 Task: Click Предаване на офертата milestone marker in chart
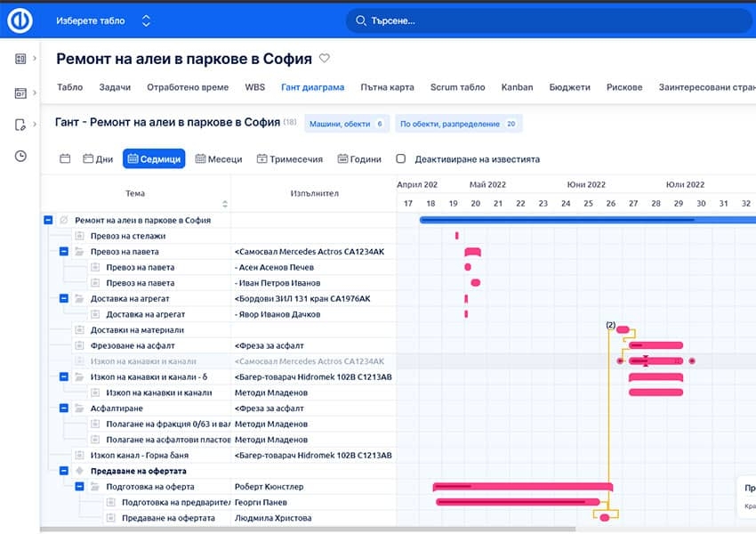click(x=605, y=518)
